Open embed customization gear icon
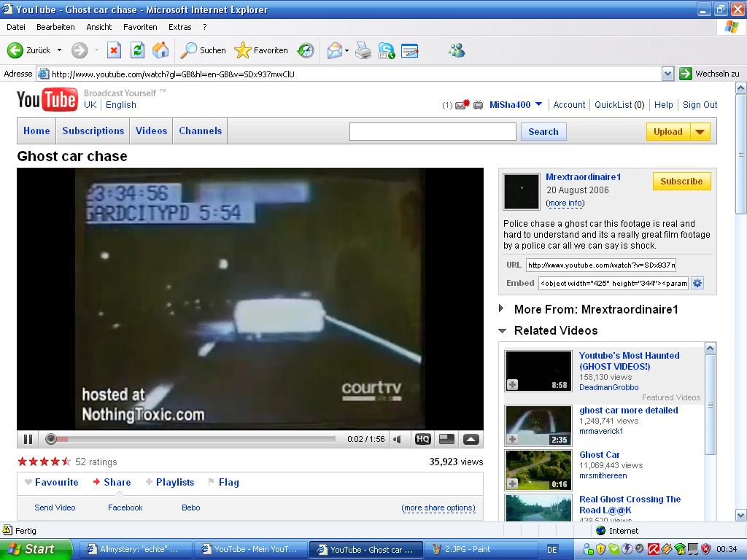Image resolution: width=747 pixels, height=560 pixels. pyautogui.click(x=697, y=284)
